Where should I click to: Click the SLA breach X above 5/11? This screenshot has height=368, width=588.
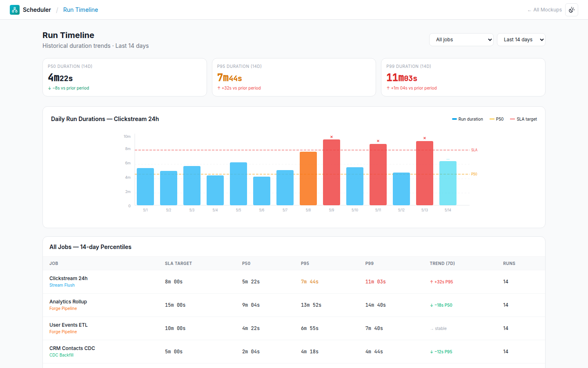(378, 141)
